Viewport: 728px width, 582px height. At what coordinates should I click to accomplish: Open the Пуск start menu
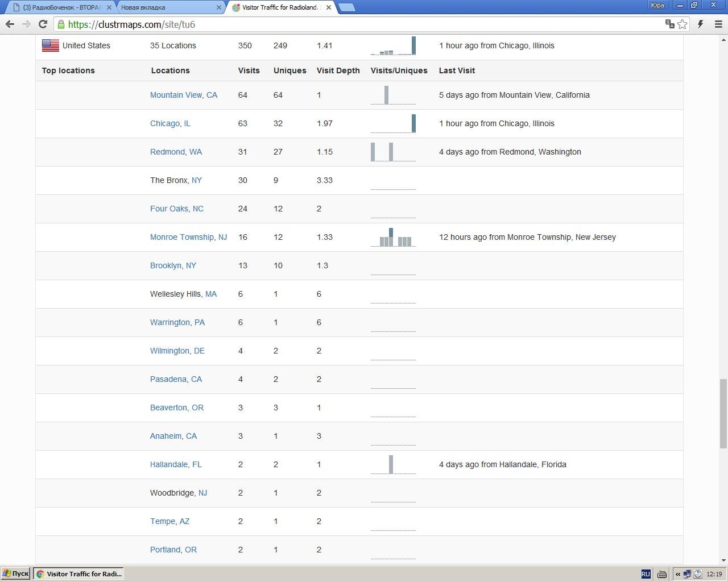[x=15, y=574]
